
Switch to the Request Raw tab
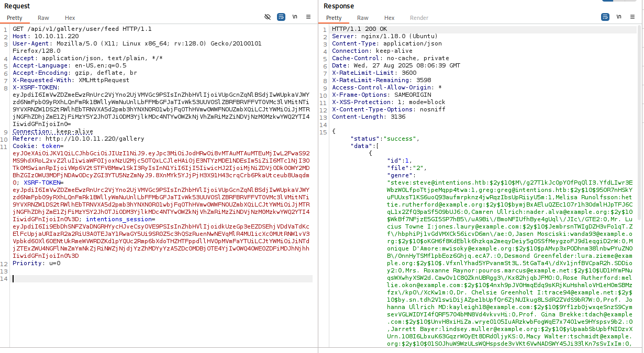click(43, 18)
